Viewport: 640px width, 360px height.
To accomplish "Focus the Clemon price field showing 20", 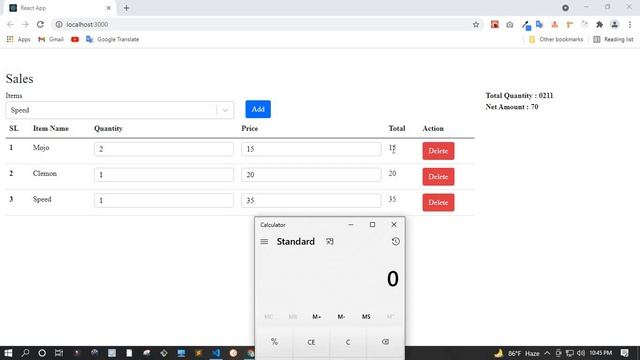I will [311, 175].
